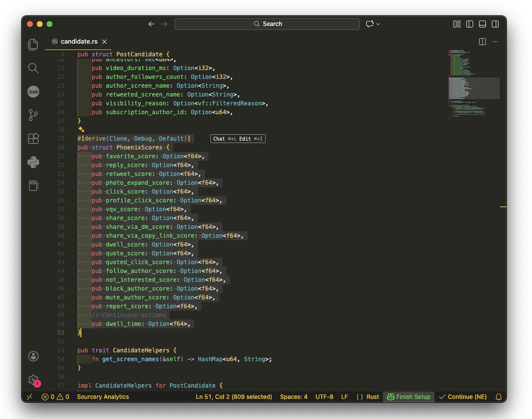Screen dimensions: 532x419
Task: Open the Json extension view
Action: 33,92
